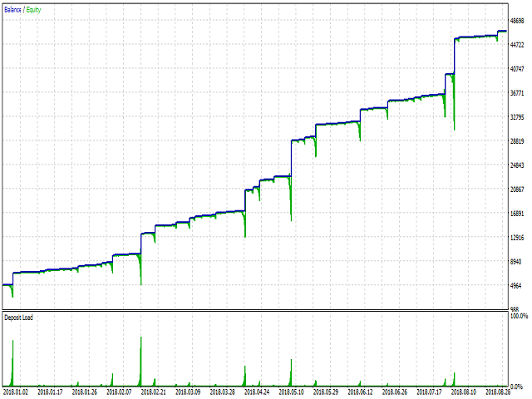Click the 2018.03.28 date label

click(222, 392)
